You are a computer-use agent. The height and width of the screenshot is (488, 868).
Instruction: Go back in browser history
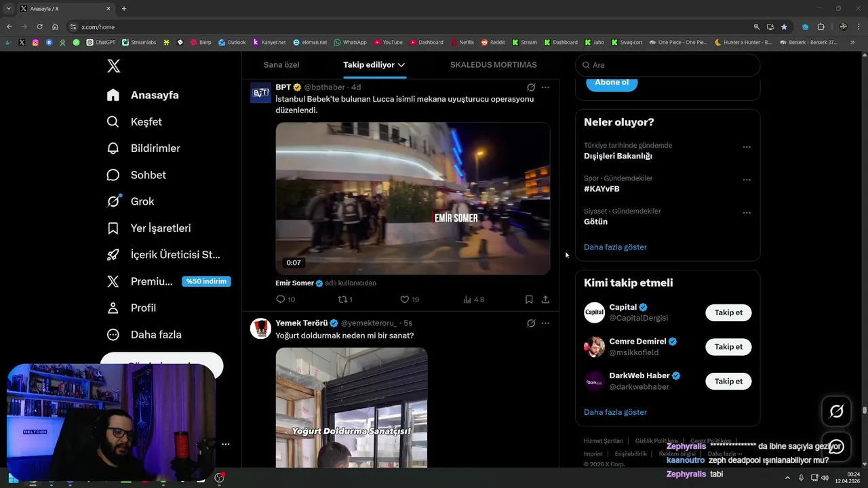9,27
